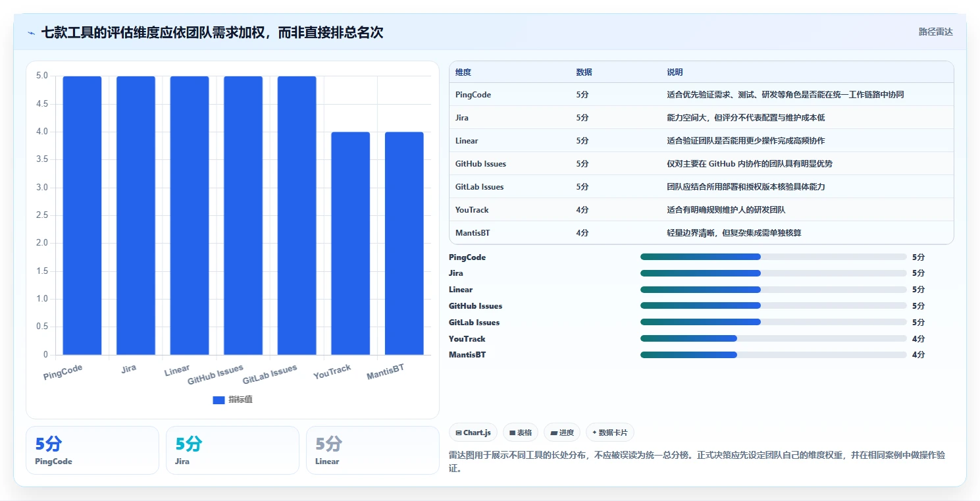
Task: Select the YouTrack bar in the chart
Action: coord(350,244)
